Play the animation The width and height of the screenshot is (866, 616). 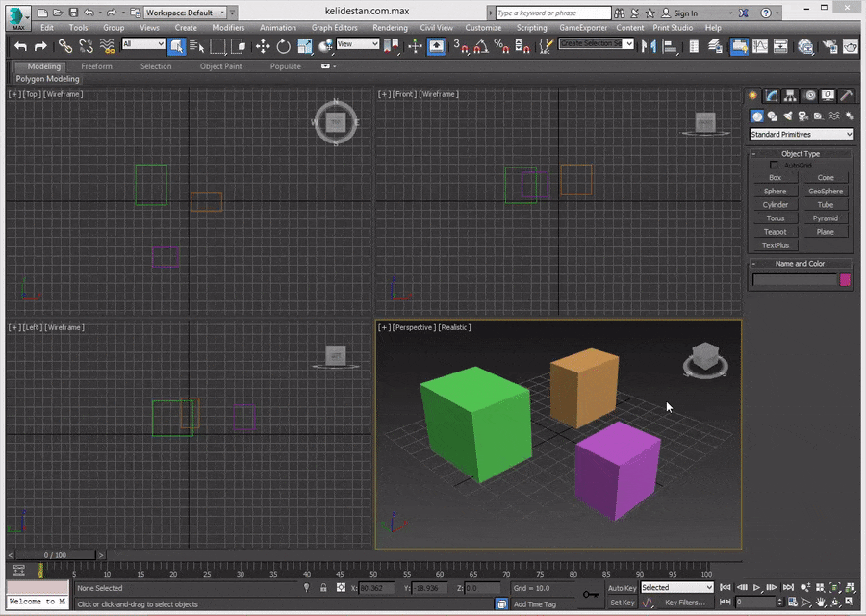756,587
